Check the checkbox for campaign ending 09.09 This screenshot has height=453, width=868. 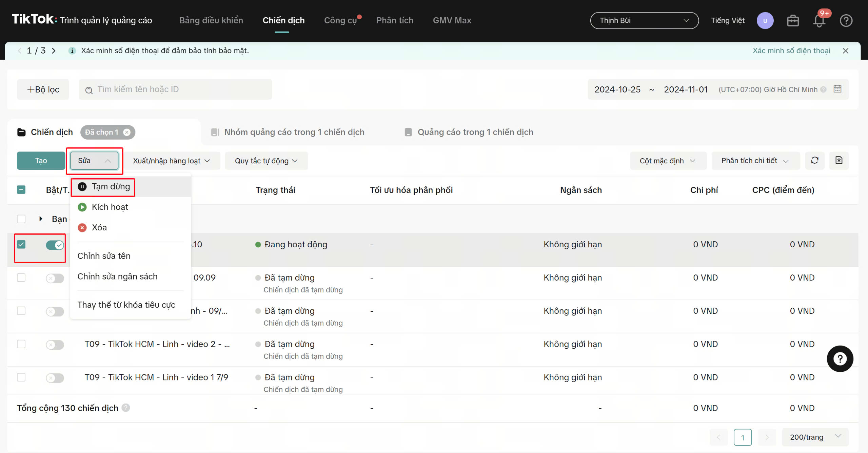[21, 277]
